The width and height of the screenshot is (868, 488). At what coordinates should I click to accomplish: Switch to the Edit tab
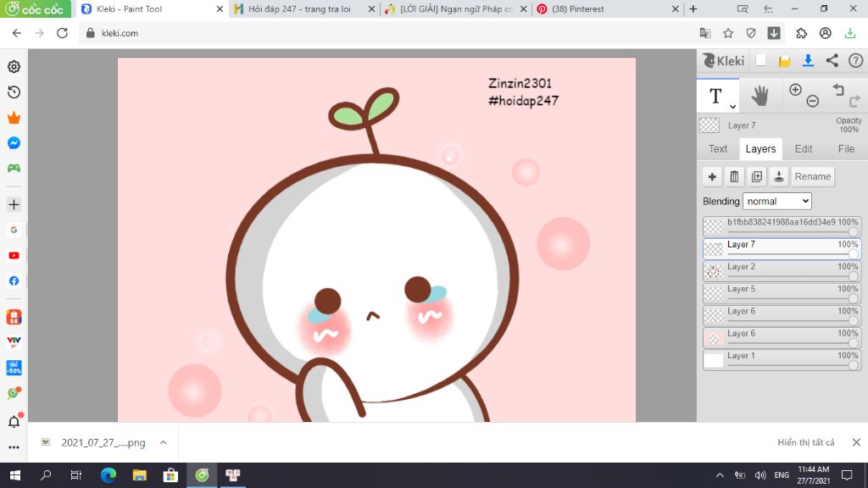804,149
